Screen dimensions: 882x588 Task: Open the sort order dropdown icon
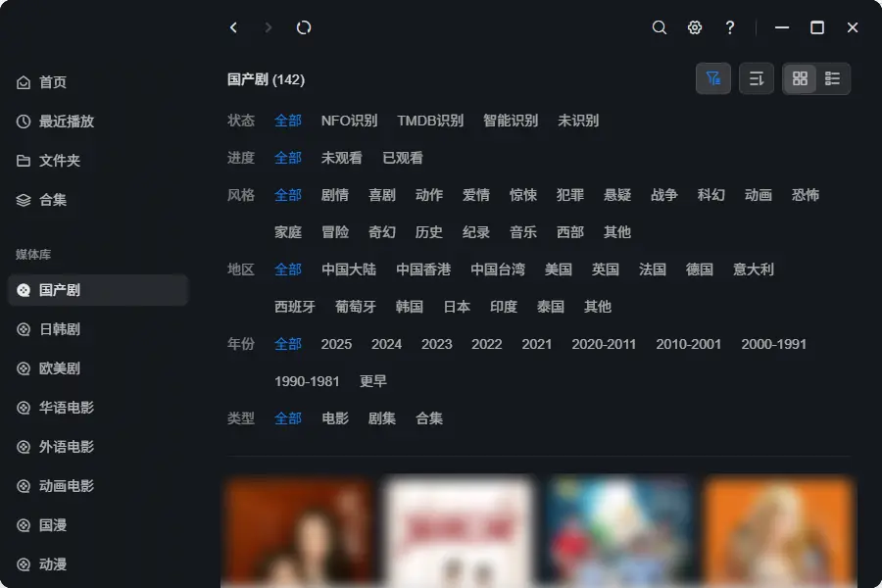[x=757, y=78]
